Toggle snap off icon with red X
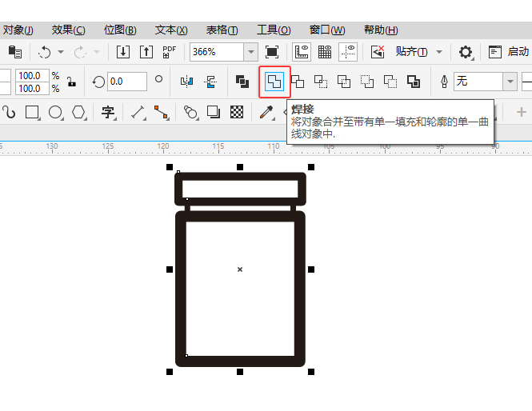This screenshot has width=532, height=411. pyautogui.click(x=378, y=52)
